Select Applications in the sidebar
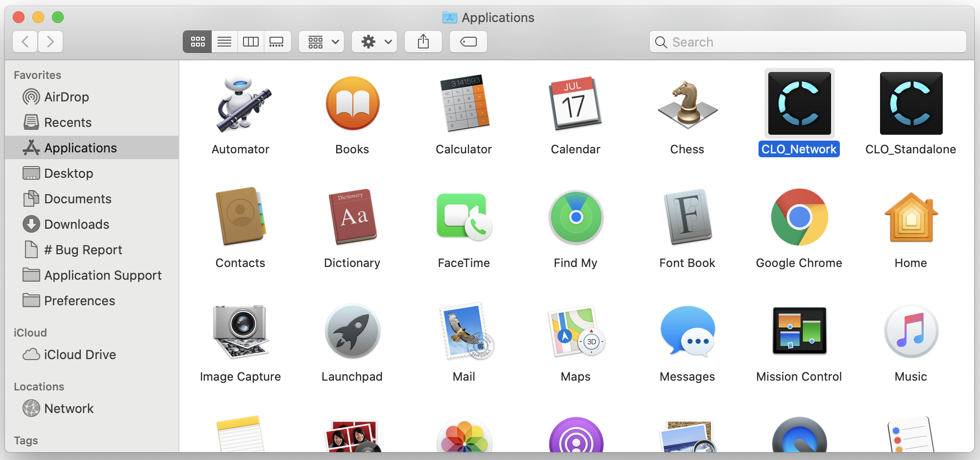This screenshot has height=460, width=980. [92, 147]
